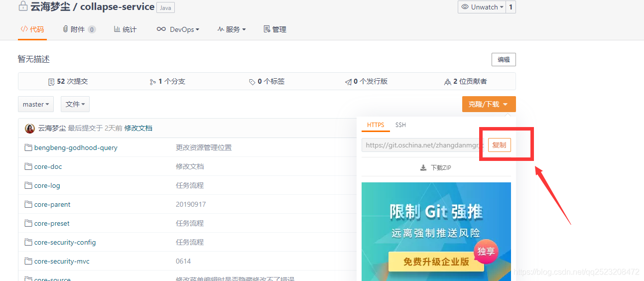The width and height of the screenshot is (644, 281).
Task: Open the core-preset folder
Action: coord(52,223)
